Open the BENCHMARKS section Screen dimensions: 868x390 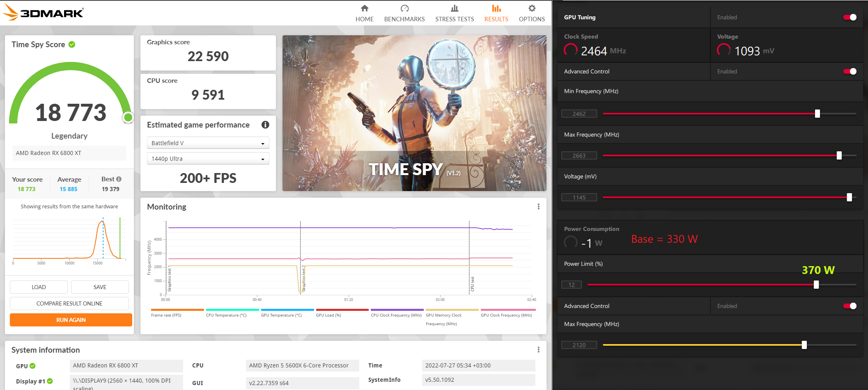tap(404, 13)
